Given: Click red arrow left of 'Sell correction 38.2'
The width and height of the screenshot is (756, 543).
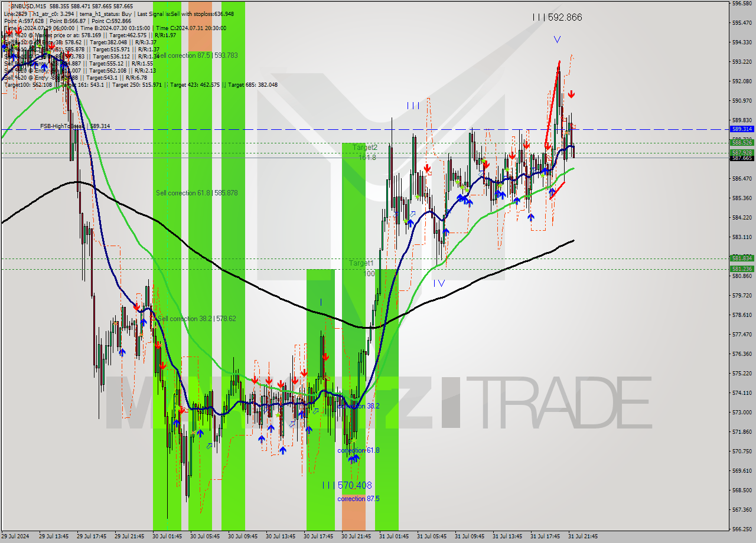Looking at the screenshot, I should 136,308.
